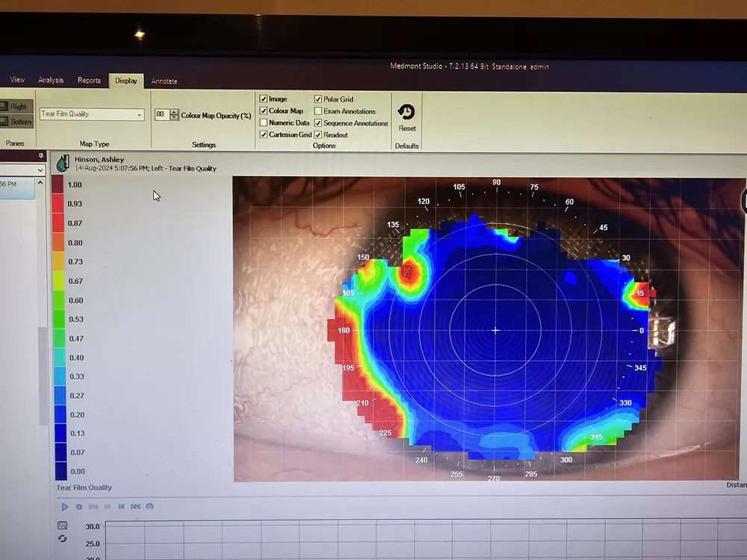747x560 pixels.
Task: Click the playback speed gauge icon
Action: click(x=149, y=506)
